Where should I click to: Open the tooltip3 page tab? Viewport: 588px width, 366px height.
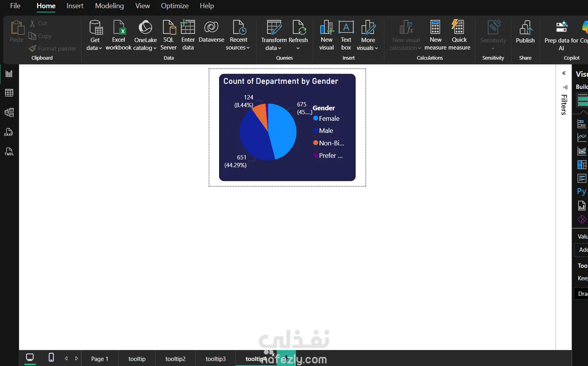[216, 359]
